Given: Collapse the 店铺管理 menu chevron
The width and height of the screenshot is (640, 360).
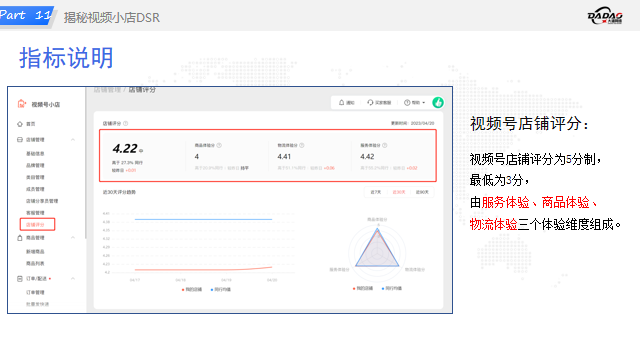Looking at the screenshot, I should tap(73, 140).
